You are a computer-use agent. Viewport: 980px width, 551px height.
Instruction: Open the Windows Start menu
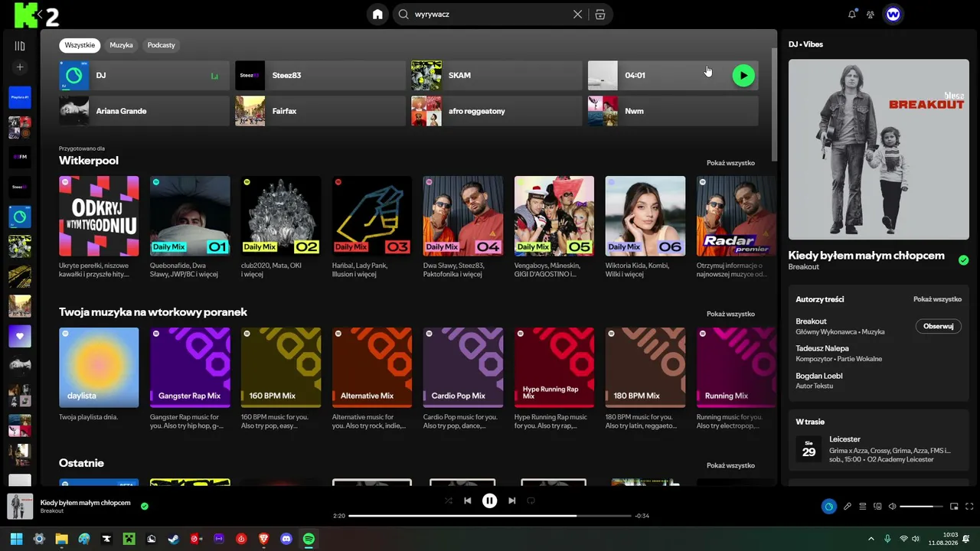16,539
